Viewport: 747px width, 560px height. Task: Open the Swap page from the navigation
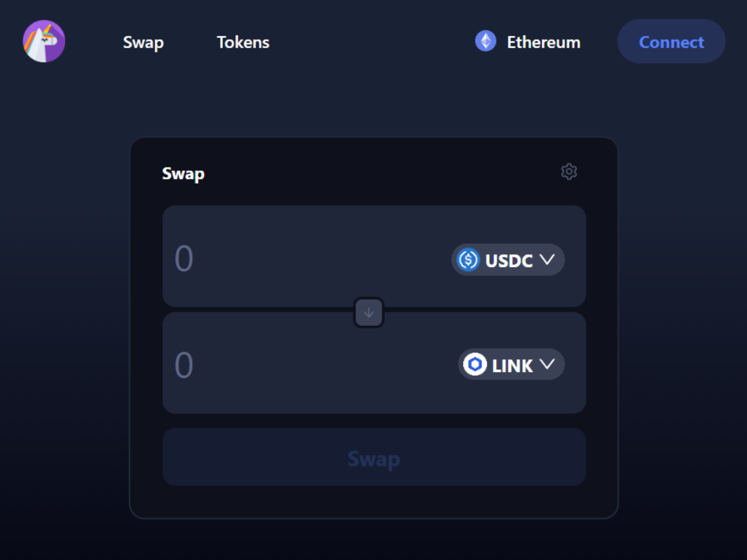point(143,42)
